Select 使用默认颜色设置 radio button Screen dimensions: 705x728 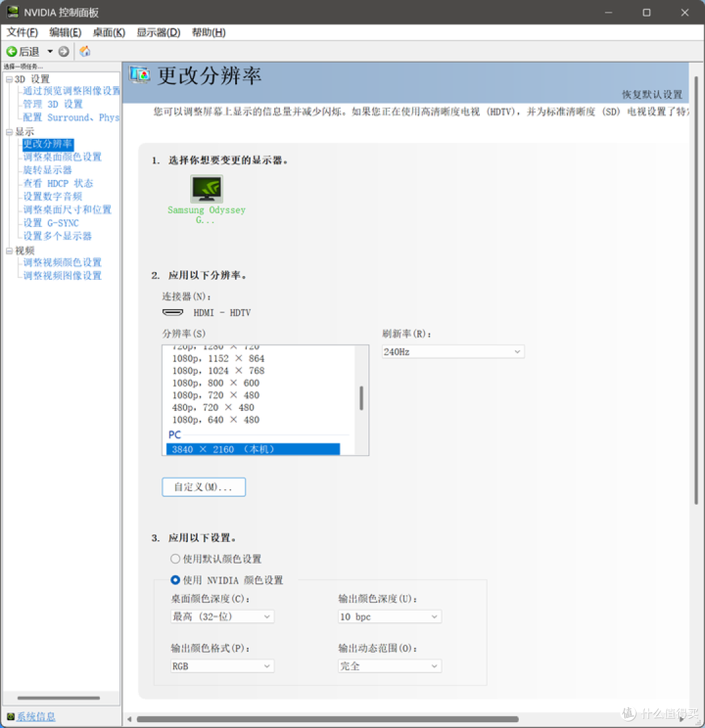tap(175, 558)
